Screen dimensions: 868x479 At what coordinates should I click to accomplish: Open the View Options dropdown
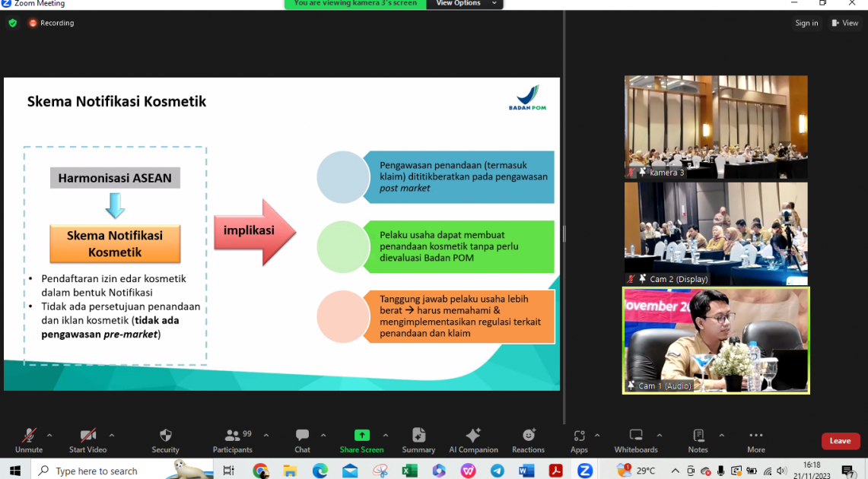pos(466,4)
